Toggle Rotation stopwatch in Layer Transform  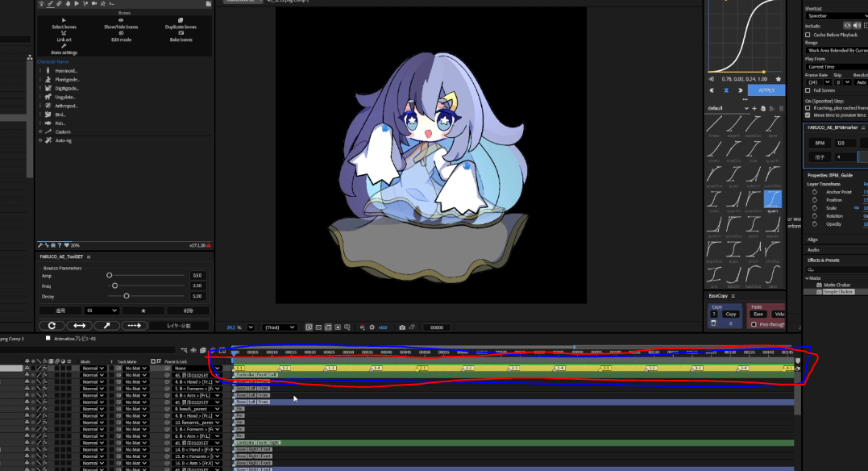pos(814,216)
